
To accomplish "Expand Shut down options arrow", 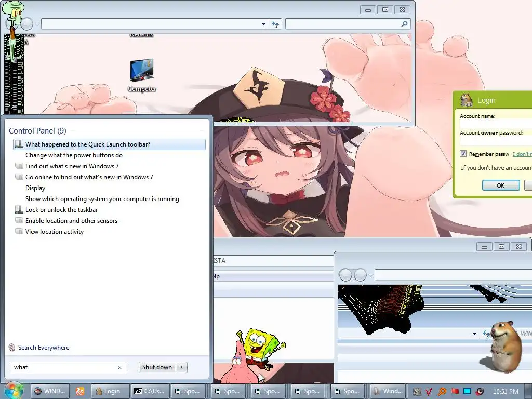I will pyautogui.click(x=182, y=367).
